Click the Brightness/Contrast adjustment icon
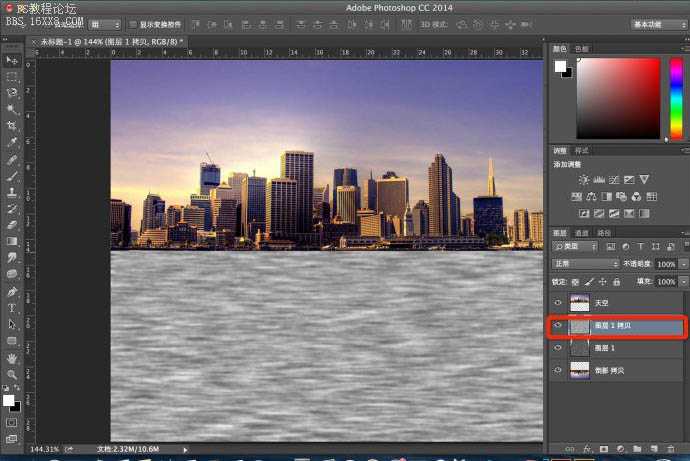This screenshot has height=461, width=690. (584, 179)
